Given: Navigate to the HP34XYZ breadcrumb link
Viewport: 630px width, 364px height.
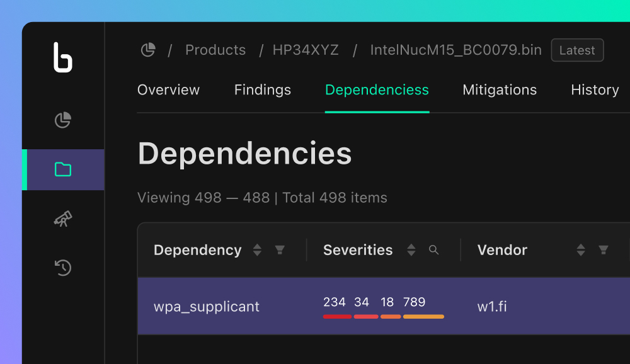Looking at the screenshot, I should (x=306, y=50).
